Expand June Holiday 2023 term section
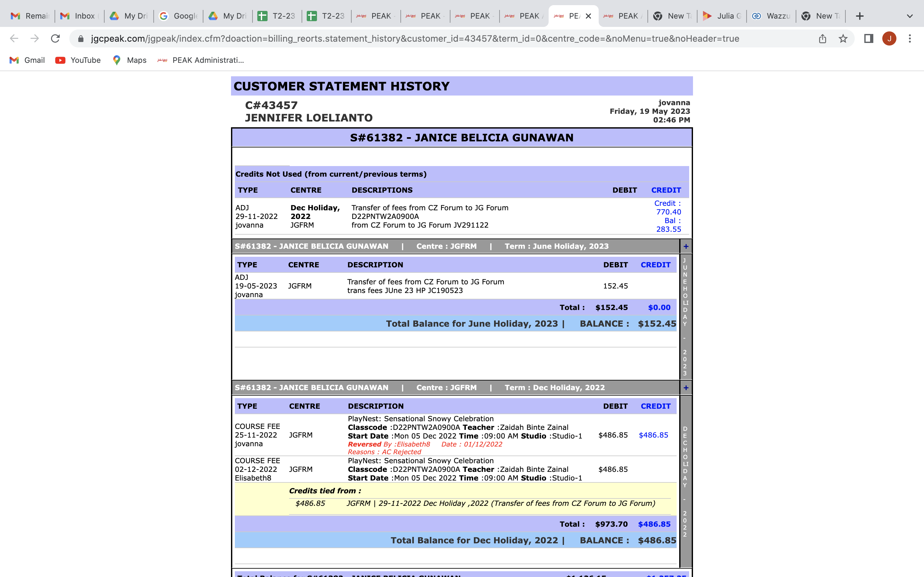 (686, 247)
